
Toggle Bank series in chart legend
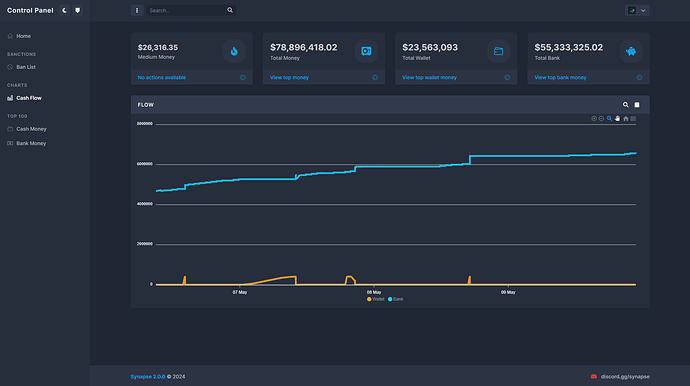(396, 299)
